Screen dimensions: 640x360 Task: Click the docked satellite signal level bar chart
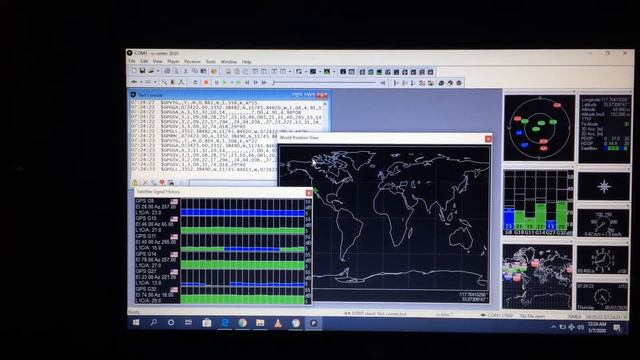tap(538, 203)
